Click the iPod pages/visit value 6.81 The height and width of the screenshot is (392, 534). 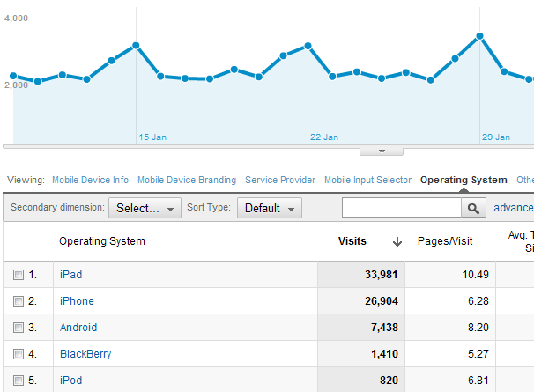478,381
